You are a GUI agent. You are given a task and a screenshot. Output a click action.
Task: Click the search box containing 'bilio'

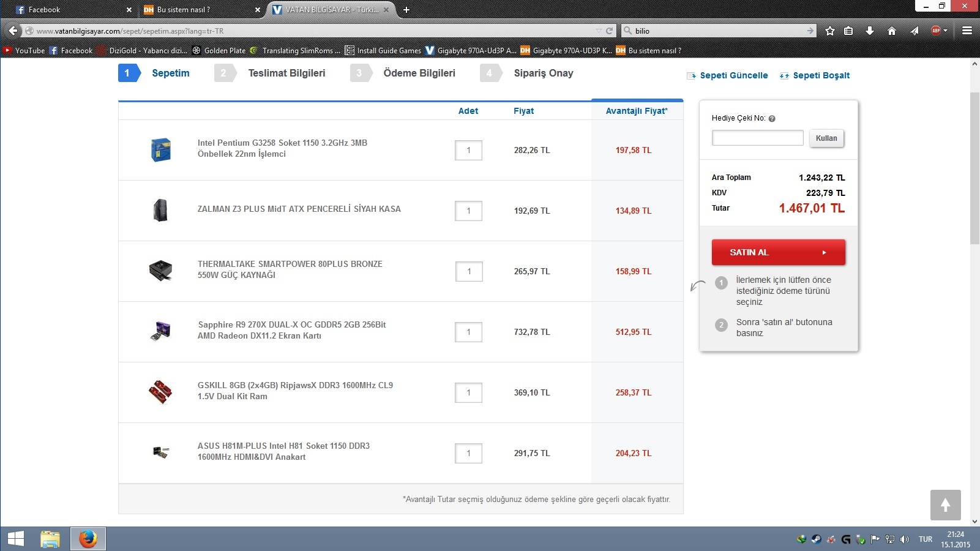pyautogui.click(x=719, y=31)
